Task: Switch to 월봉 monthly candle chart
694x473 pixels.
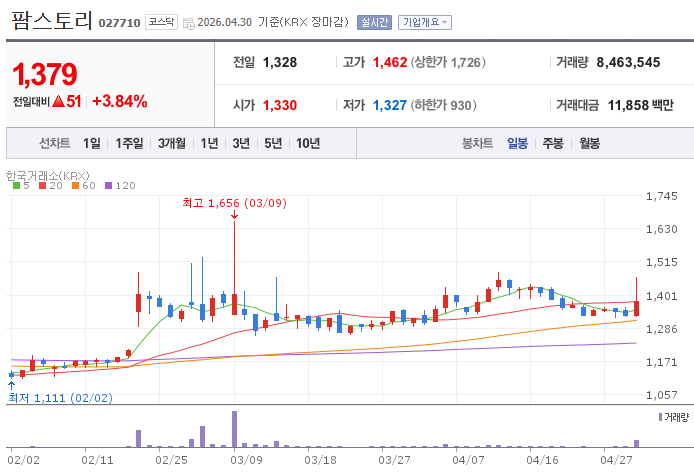Action: point(590,143)
